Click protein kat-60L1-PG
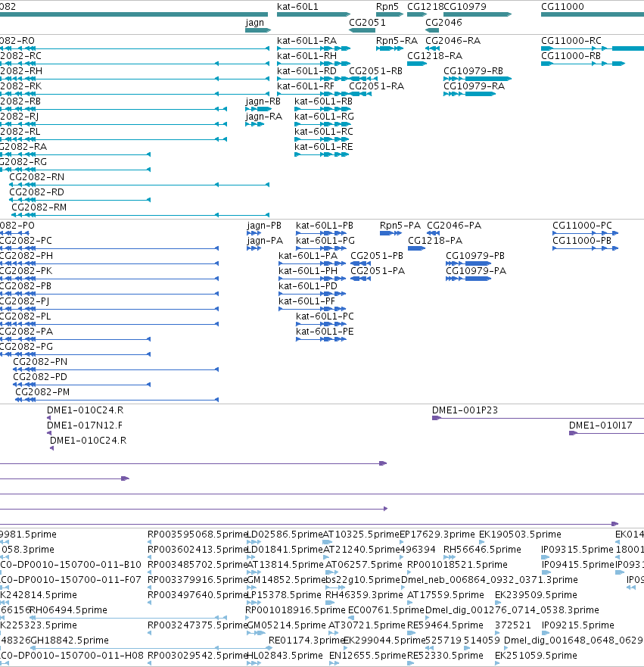 coord(321,248)
